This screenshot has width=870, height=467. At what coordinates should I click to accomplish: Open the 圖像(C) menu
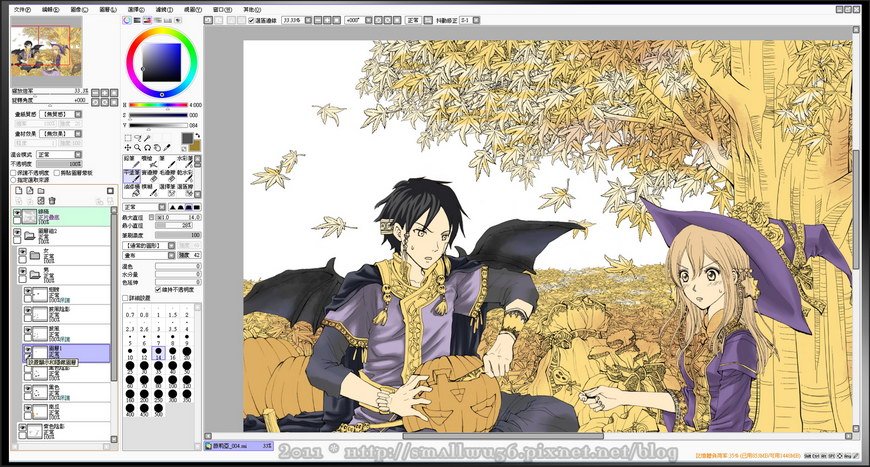(x=79, y=9)
